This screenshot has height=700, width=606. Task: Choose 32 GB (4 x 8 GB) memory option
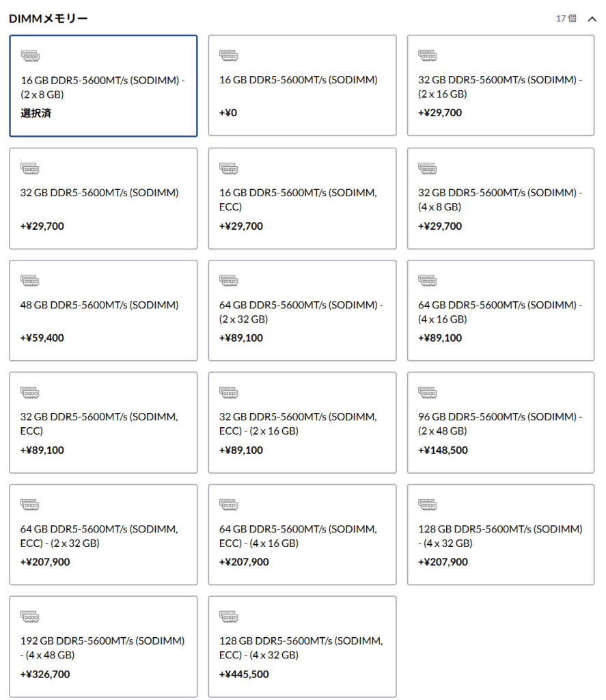[x=501, y=198]
